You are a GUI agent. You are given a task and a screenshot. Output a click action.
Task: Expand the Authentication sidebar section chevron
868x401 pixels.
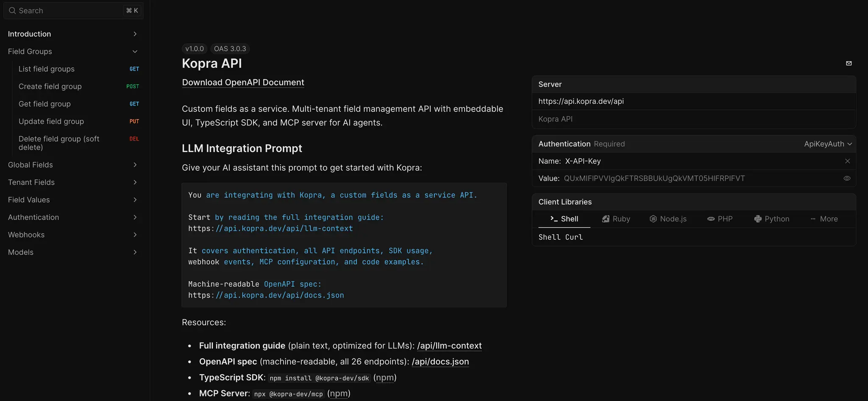coord(135,217)
